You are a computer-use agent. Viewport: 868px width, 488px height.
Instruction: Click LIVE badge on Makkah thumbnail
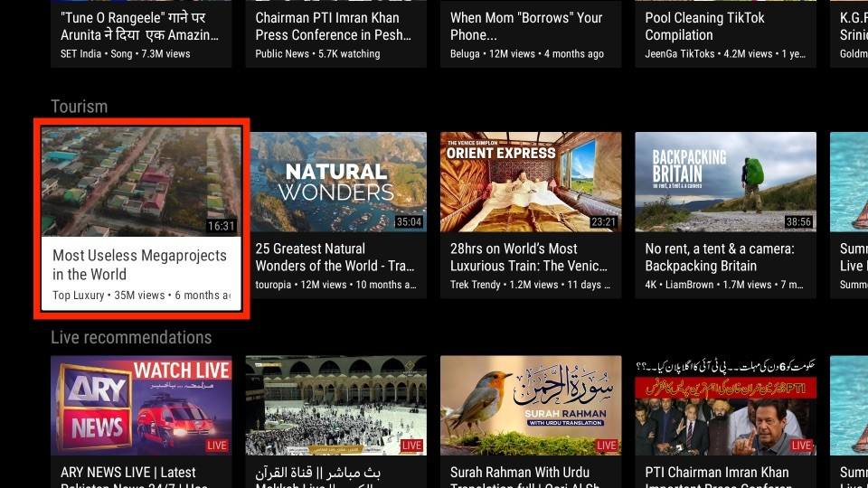[x=412, y=446]
